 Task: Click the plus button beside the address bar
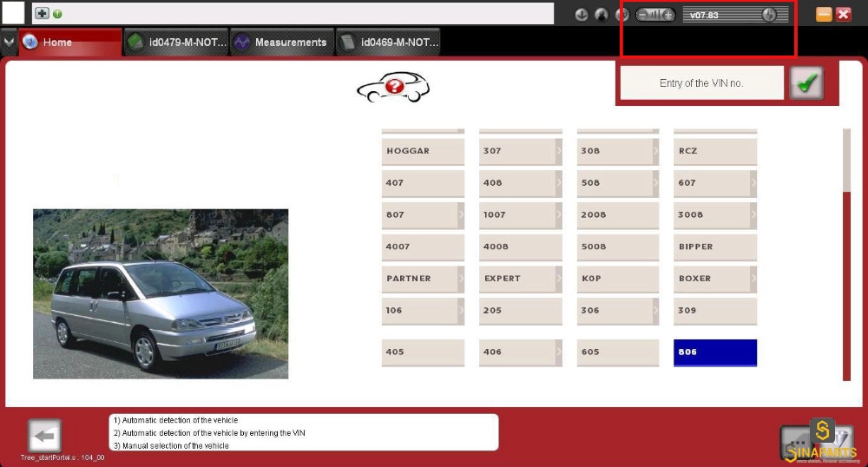(x=42, y=13)
